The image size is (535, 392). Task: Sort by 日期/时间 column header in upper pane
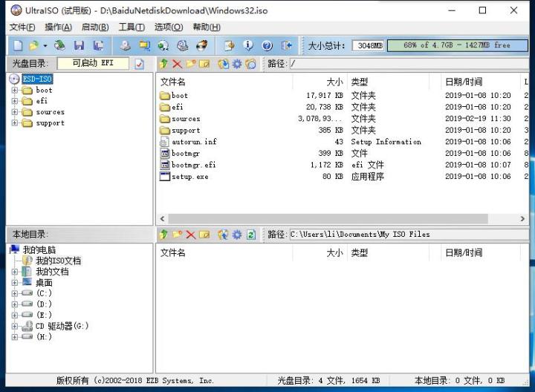coord(480,82)
